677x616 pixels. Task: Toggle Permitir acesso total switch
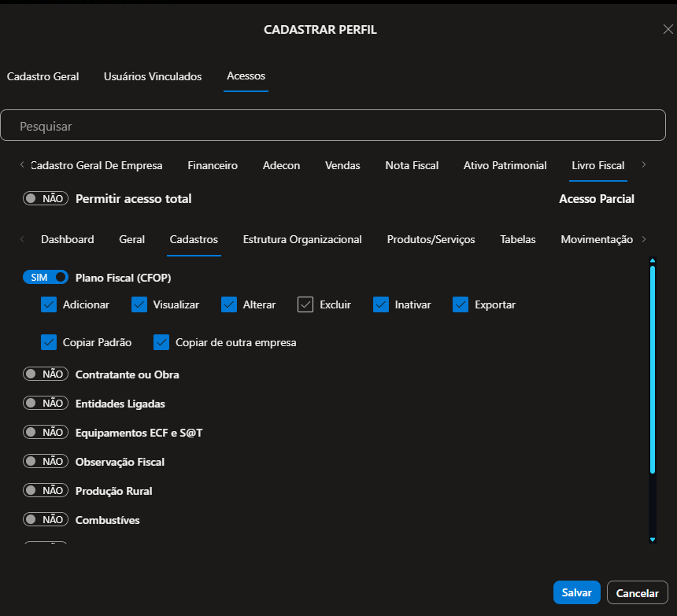(x=46, y=199)
